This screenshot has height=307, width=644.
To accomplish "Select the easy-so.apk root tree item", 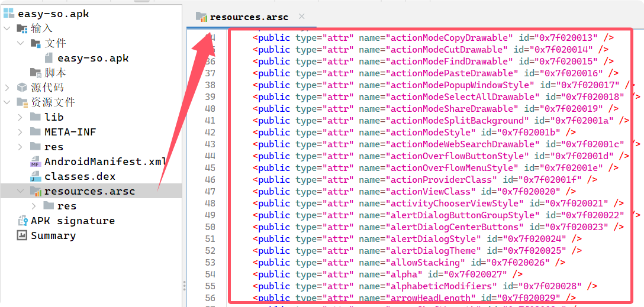I will tap(53, 14).
